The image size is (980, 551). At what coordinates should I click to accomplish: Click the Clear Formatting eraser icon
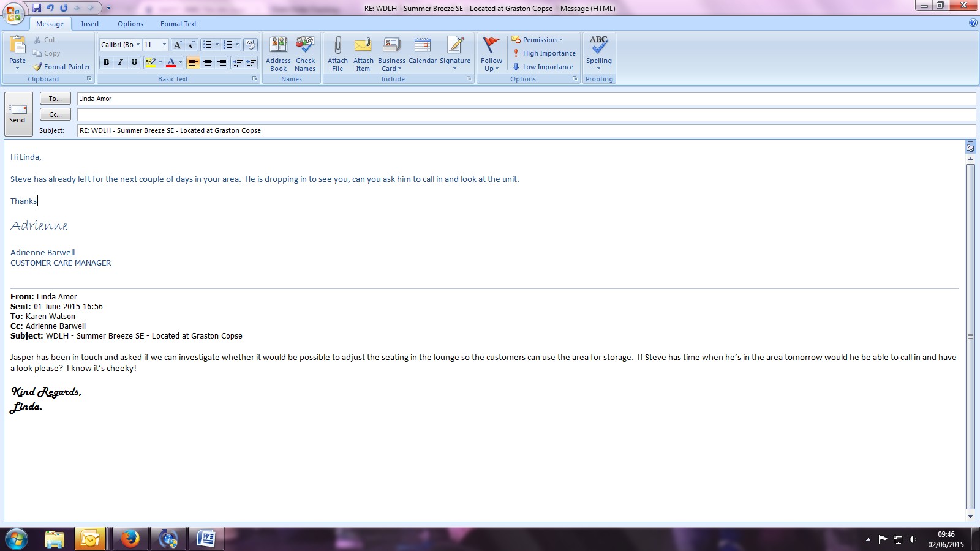point(251,45)
